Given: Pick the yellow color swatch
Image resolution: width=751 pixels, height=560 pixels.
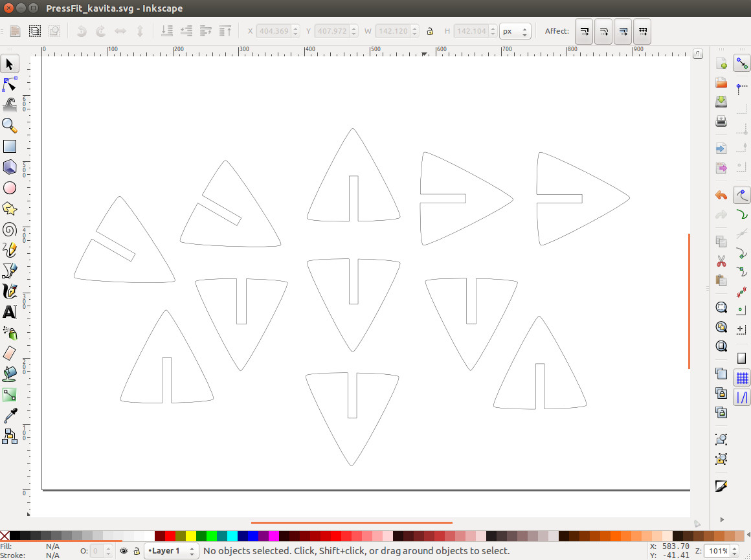Looking at the screenshot, I should [190, 535].
